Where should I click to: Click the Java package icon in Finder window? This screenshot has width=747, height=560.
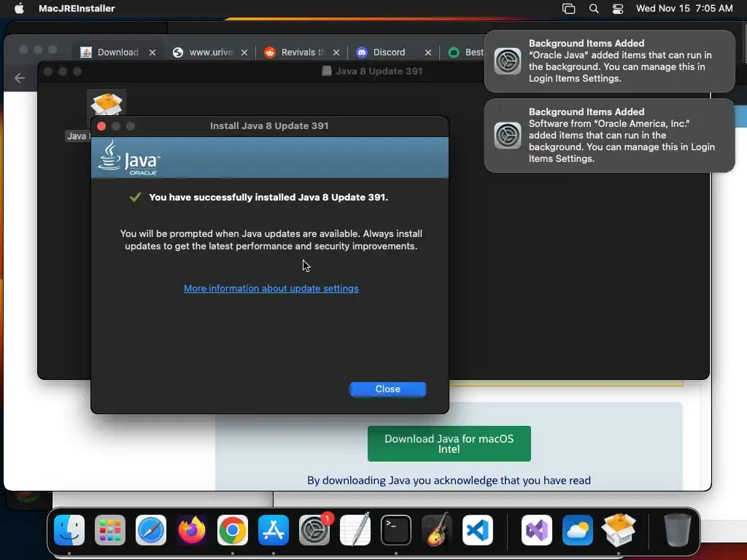coord(107,104)
